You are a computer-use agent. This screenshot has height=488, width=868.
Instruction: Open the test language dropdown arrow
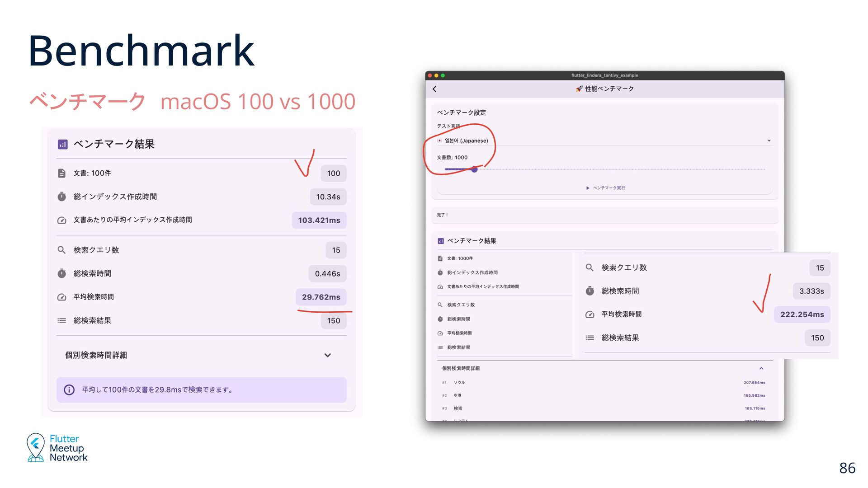769,141
